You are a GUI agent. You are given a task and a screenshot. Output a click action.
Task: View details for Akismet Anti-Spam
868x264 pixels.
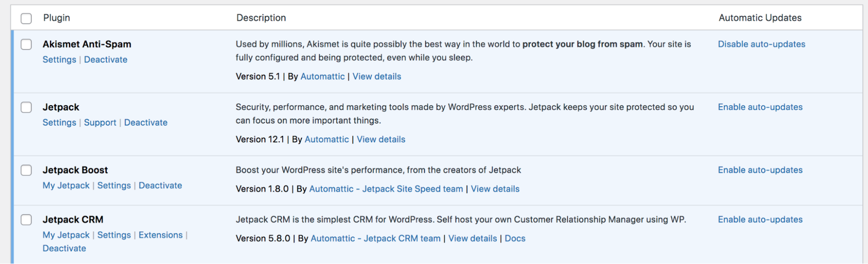point(377,77)
